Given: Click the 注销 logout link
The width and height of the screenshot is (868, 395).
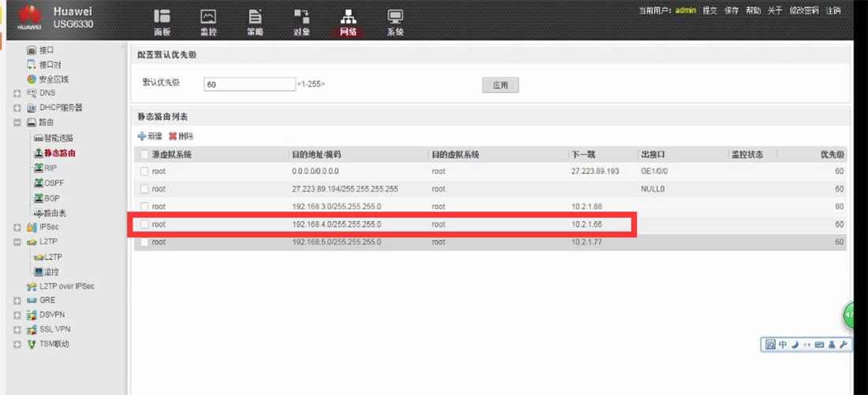Looking at the screenshot, I should pos(833,10).
